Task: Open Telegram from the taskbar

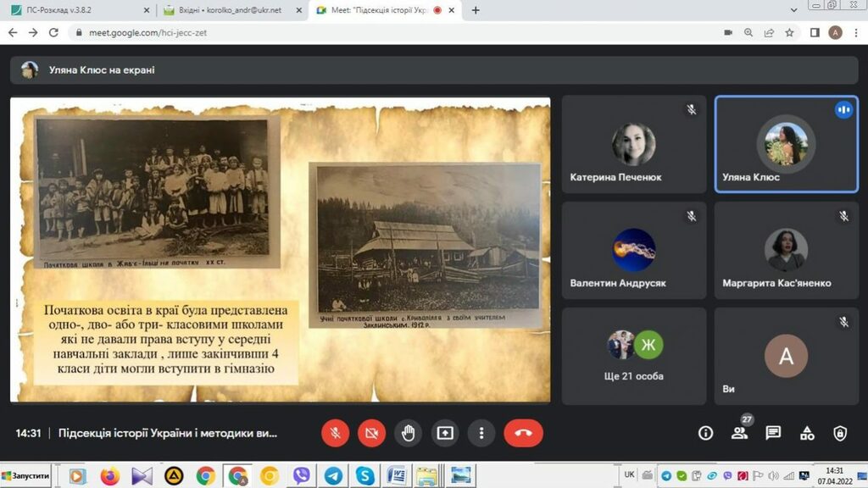Action: pyautogui.click(x=333, y=475)
